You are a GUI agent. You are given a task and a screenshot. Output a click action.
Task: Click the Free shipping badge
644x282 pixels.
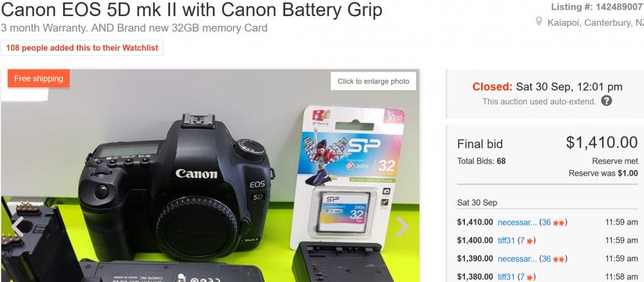pos(39,79)
